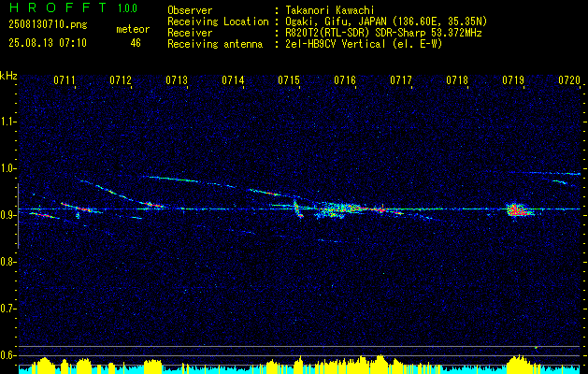Click the 0712 time marker
This screenshot has height=374, width=588.
click(x=121, y=79)
